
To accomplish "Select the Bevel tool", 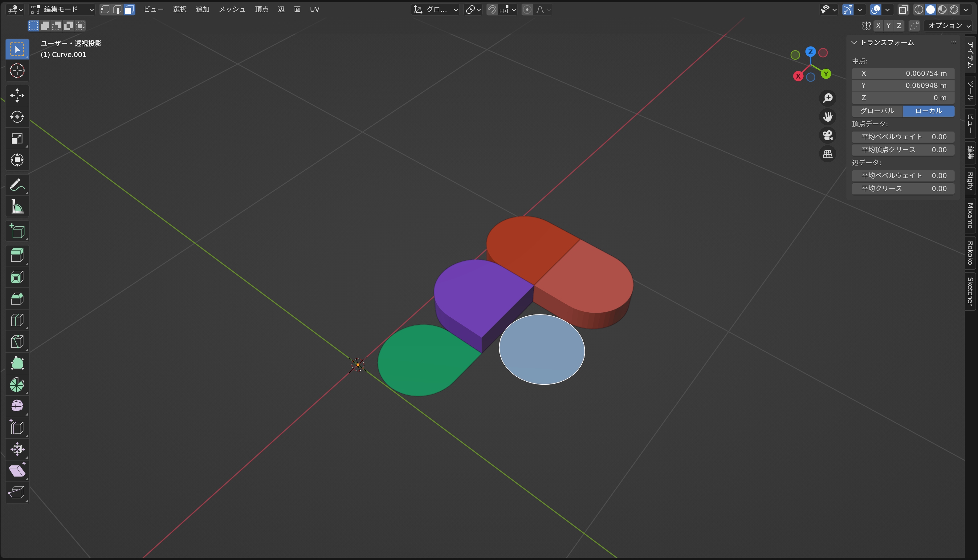I will pos(17,298).
